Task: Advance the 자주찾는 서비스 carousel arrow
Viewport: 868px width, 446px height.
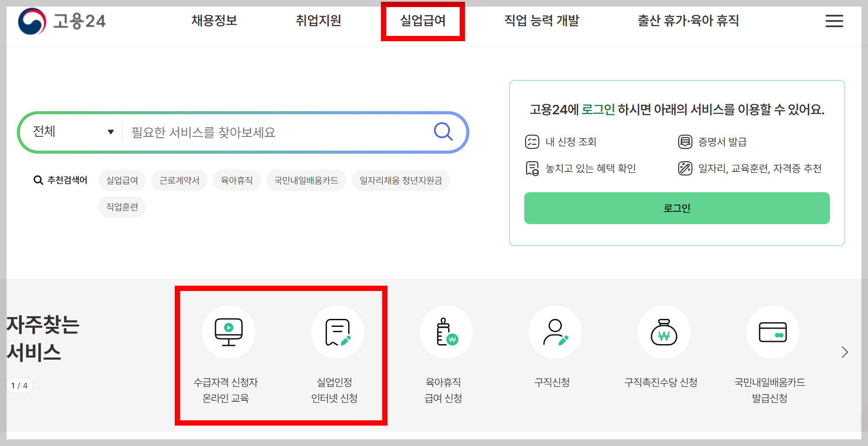Action: [x=845, y=352]
